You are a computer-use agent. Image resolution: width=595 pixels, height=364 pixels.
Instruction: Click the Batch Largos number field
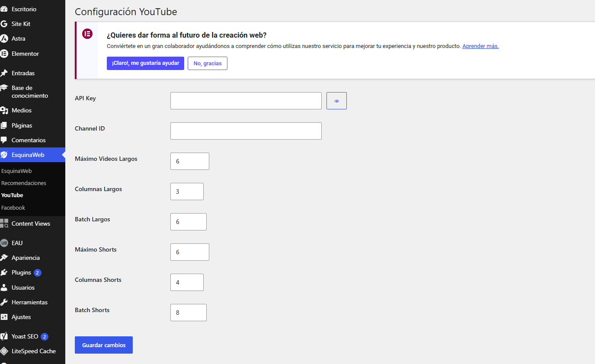click(x=189, y=222)
